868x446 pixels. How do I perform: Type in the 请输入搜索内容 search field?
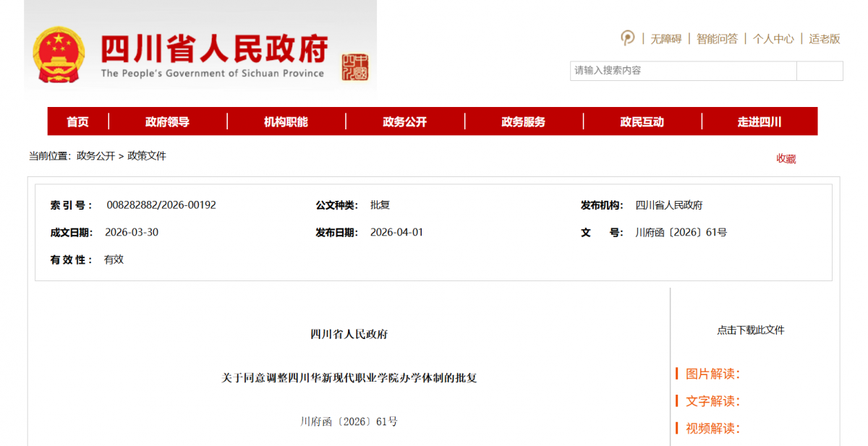tap(683, 71)
